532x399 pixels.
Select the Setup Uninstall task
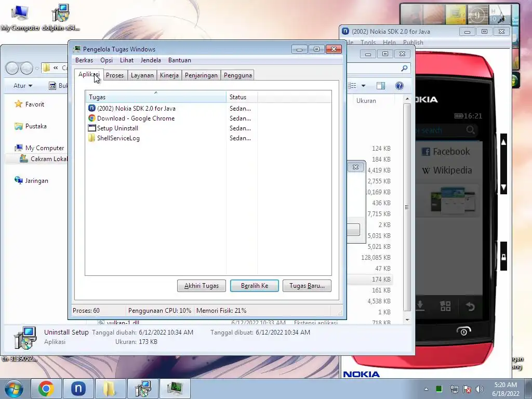tap(117, 128)
